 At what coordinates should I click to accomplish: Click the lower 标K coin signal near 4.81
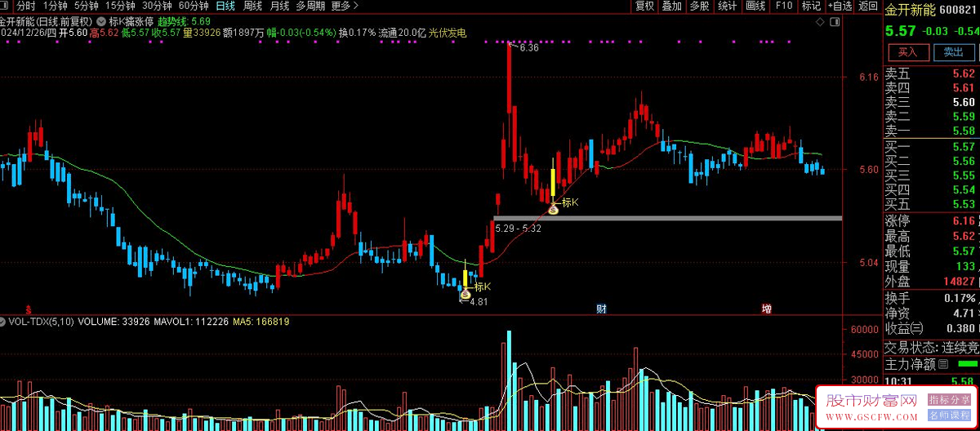tap(465, 294)
